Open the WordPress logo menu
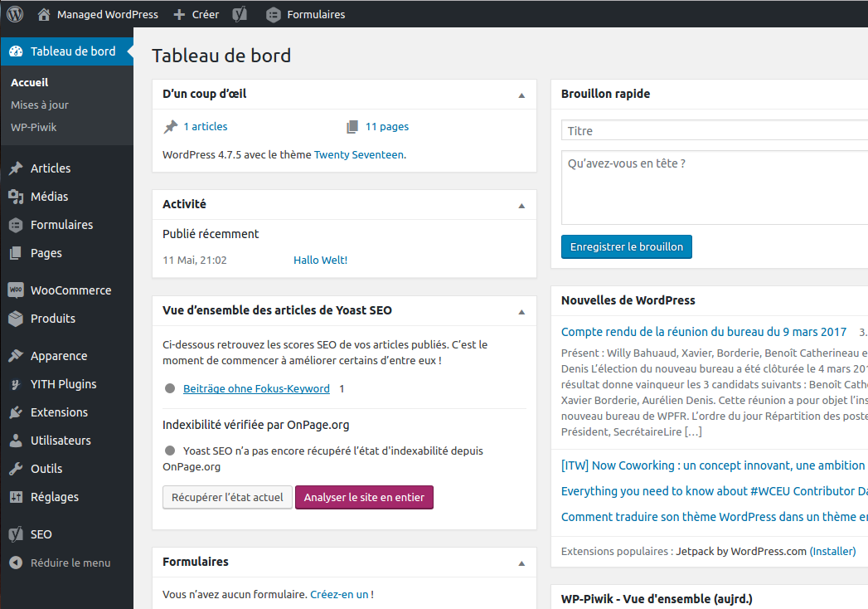 coord(15,14)
